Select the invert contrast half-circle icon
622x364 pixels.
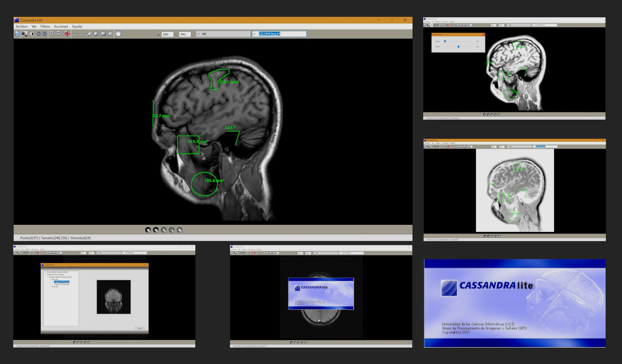(x=32, y=34)
